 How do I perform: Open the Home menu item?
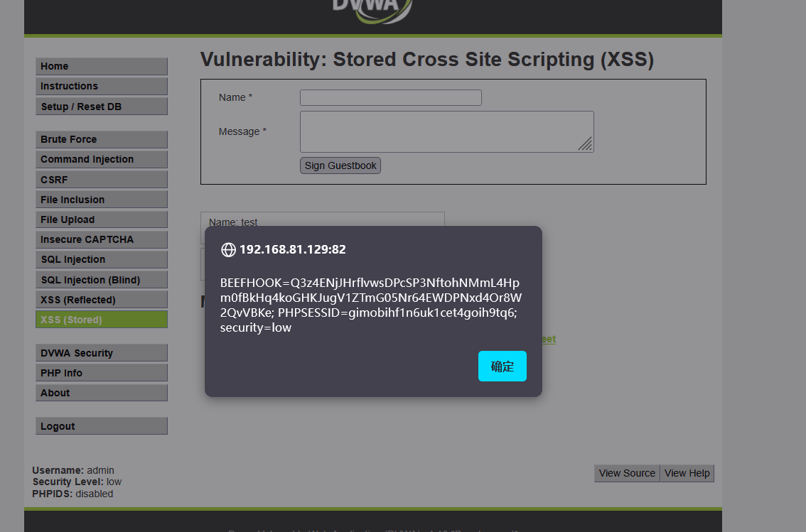(x=102, y=66)
